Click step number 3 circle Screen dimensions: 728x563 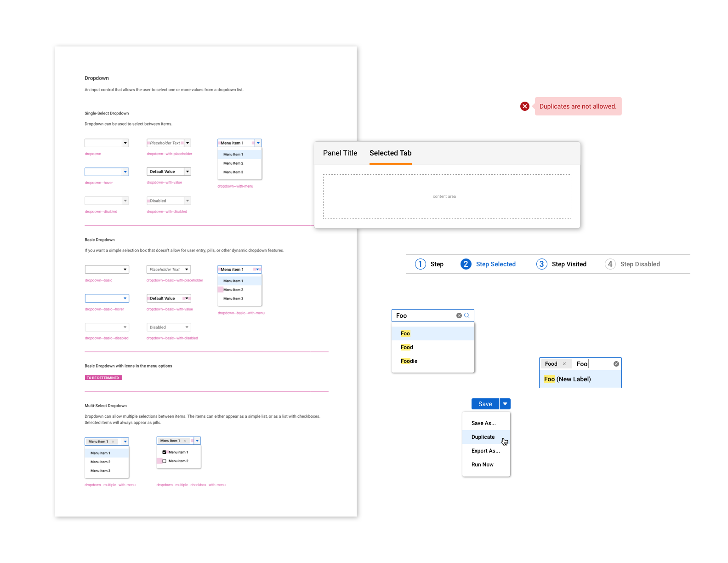click(542, 264)
